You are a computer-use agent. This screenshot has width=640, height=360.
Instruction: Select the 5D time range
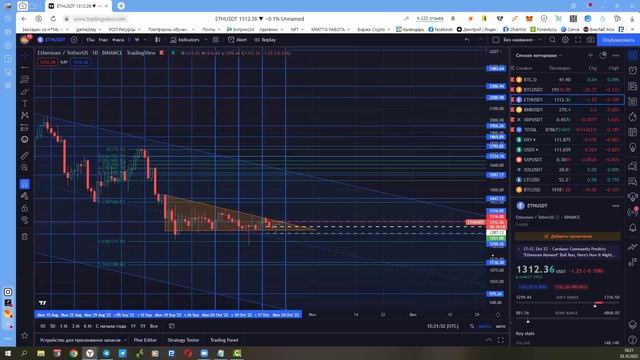pos(53,326)
